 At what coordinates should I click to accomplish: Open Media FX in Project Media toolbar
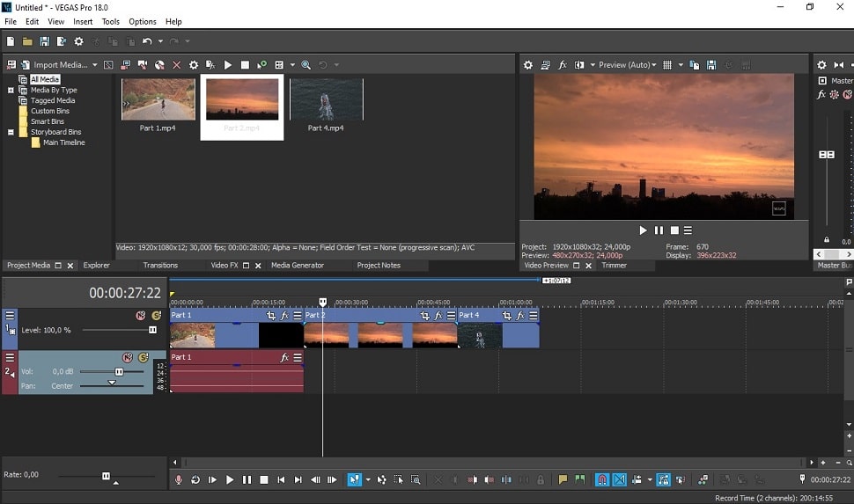pos(210,65)
